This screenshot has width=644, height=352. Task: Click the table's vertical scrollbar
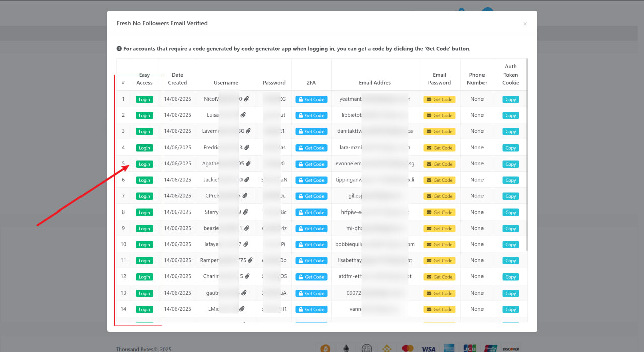(527, 155)
